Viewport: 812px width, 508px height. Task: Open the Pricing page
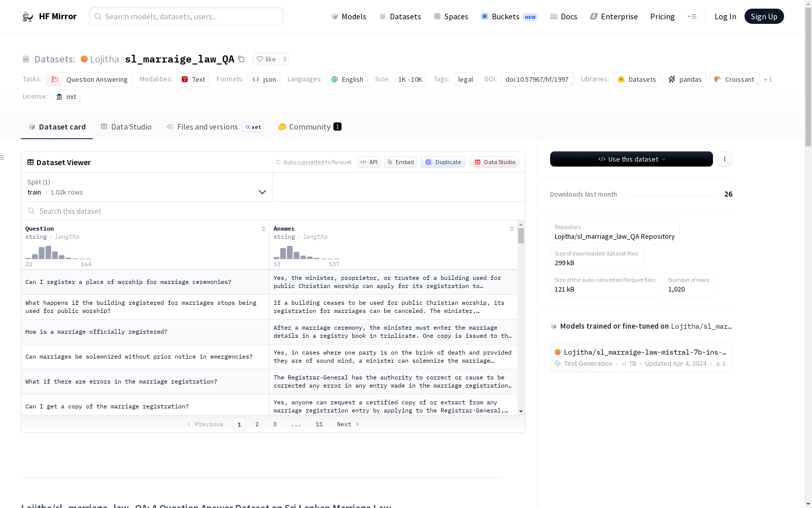click(662, 16)
